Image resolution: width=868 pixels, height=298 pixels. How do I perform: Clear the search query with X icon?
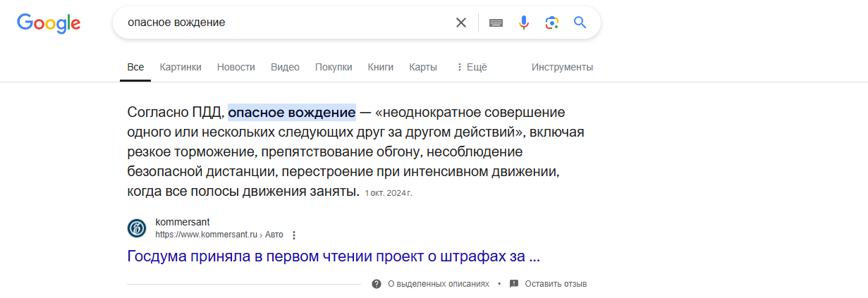point(461,23)
